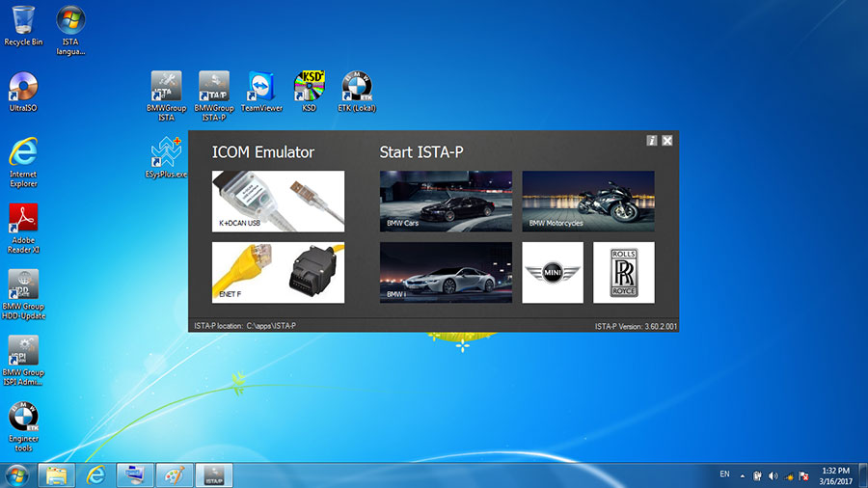Click the EN language indicator in taskbar
Viewport: 868px width, 488px height.
point(724,474)
